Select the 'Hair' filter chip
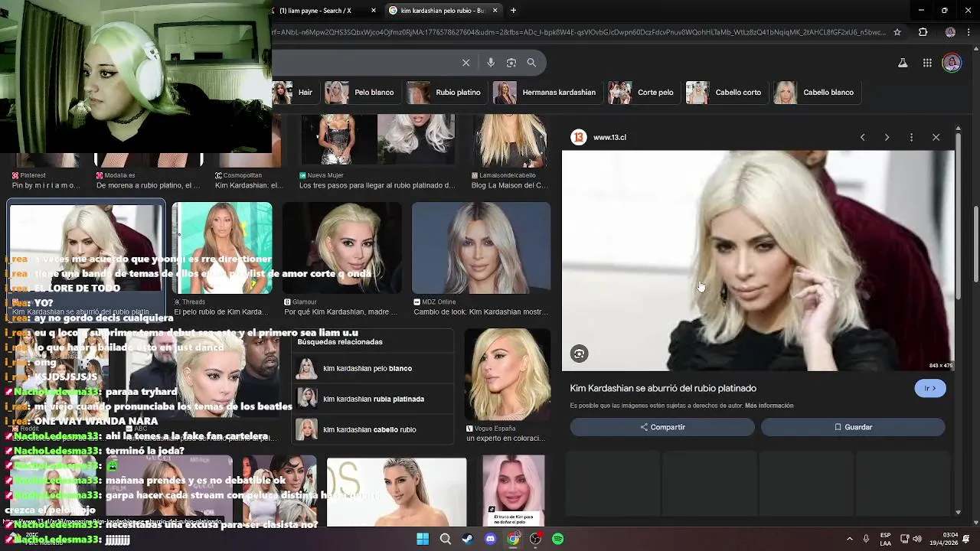This screenshot has height=551, width=980. point(295,93)
